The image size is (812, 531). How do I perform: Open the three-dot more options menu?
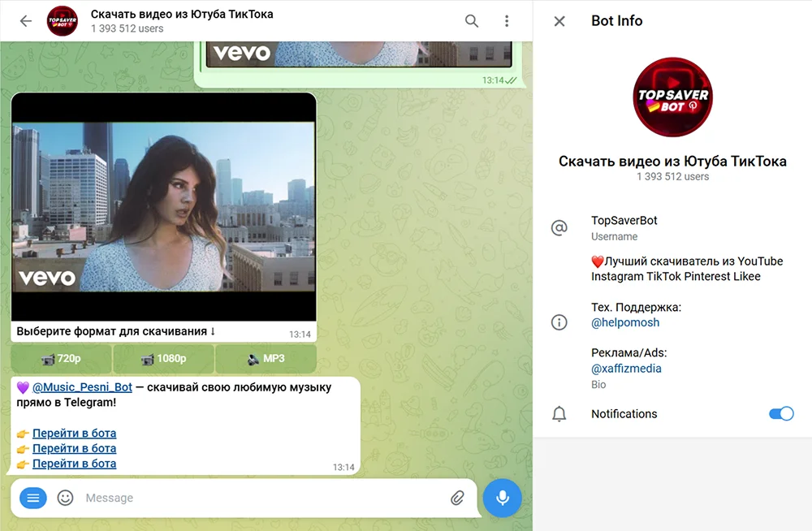tap(507, 21)
